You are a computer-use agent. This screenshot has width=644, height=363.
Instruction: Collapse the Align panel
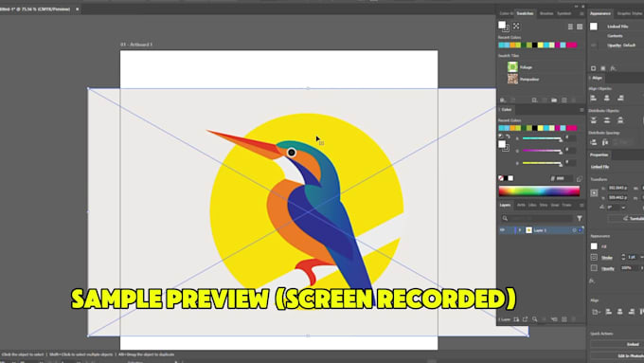click(590, 78)
